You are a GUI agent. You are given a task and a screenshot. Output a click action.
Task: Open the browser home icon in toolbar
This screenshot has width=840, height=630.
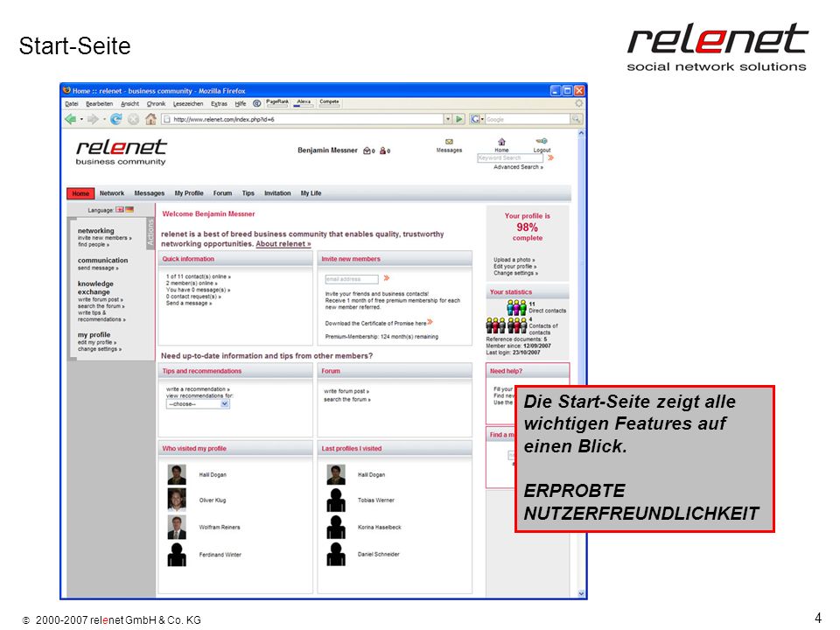click(150, 119)
